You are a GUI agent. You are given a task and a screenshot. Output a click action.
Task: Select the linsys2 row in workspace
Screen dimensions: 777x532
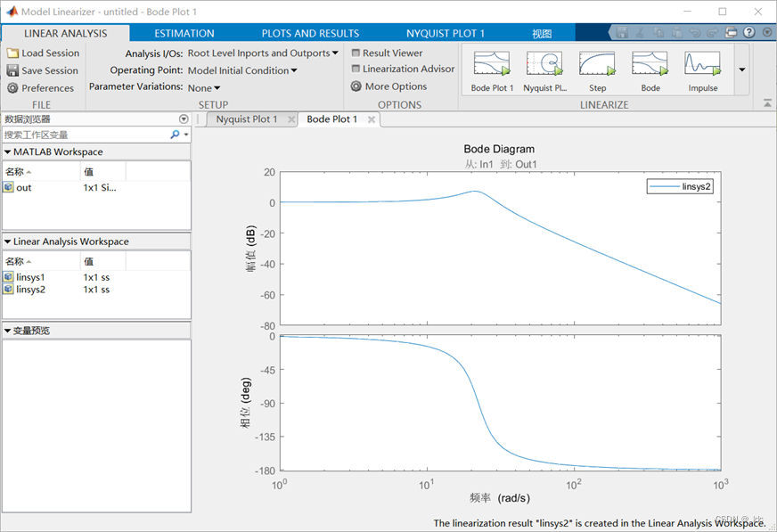(x=96, y=290)
